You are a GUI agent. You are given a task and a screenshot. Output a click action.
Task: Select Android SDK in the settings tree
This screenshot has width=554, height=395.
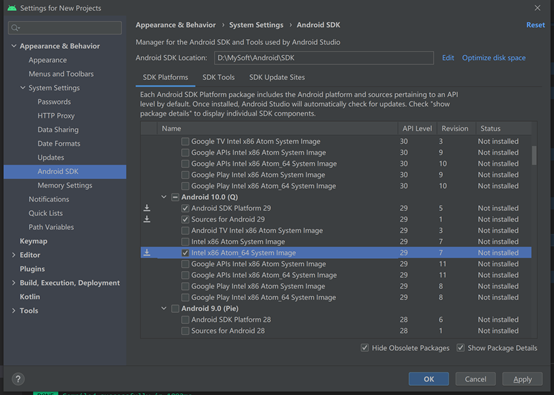click(65, 172)
